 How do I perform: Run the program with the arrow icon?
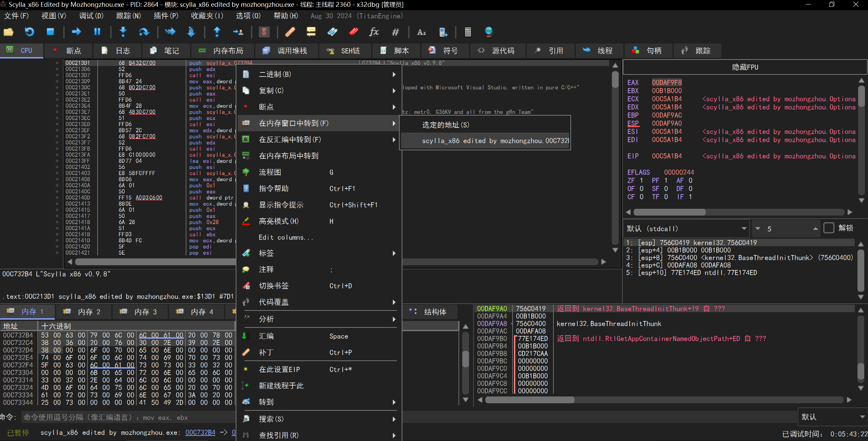pyautogui.click(x=76, y=32)
